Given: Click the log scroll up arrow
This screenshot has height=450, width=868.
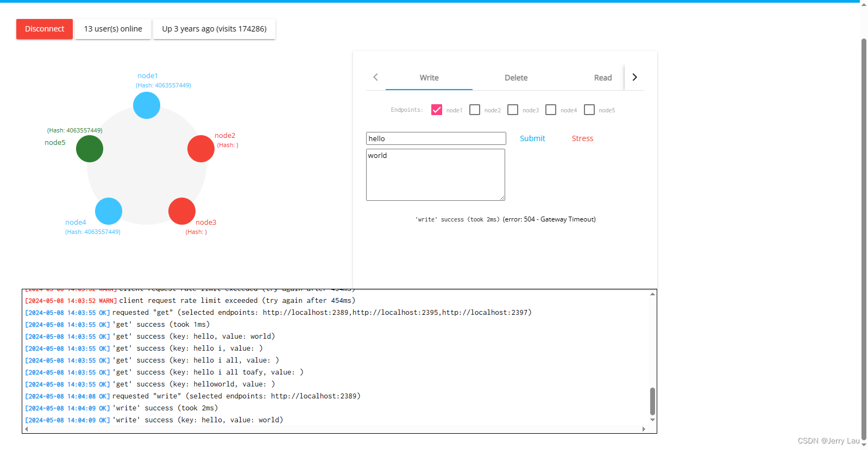Looking at the screenshot, I should coord(652,294).
